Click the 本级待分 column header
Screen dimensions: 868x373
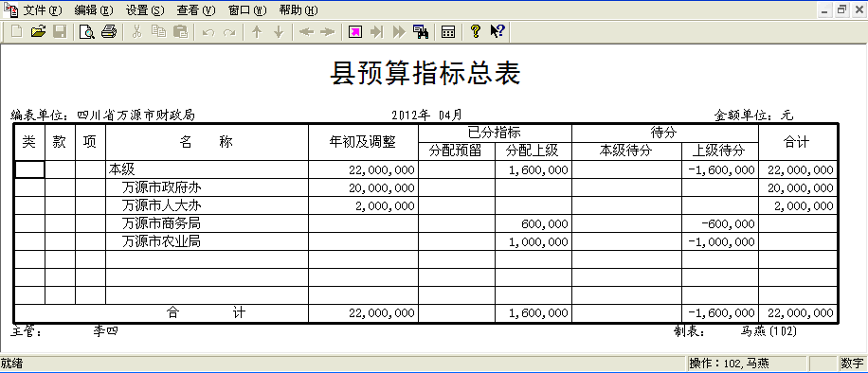pyautogui.click(x=626, y=151)
